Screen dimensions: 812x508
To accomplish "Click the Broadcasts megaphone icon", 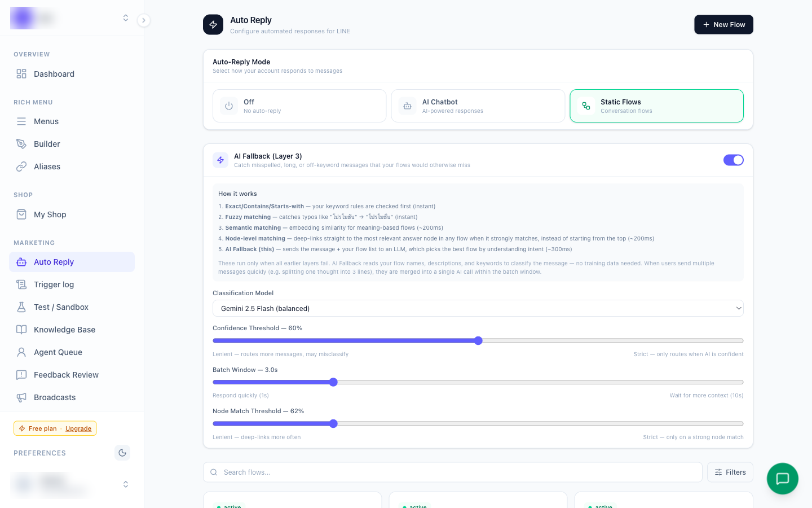I will [x=21, y=397].
